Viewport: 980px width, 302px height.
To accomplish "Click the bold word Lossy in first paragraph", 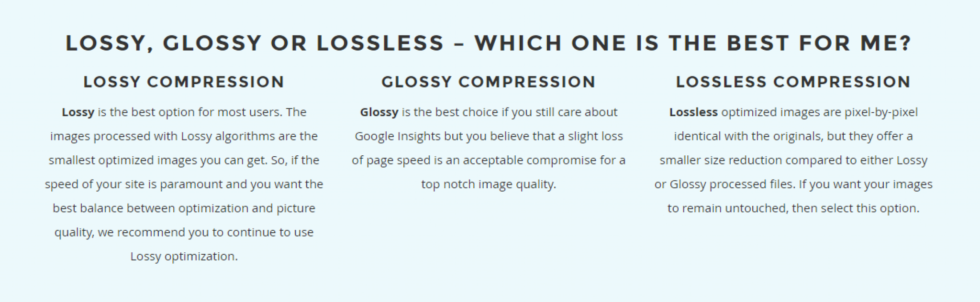I will [x=78, y=113].
